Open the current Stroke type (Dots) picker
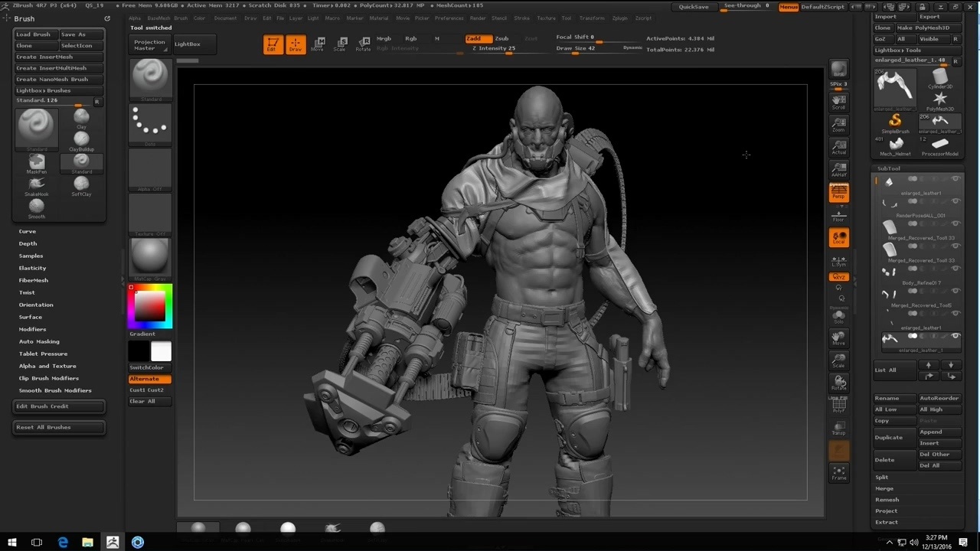Image resolution: width=980 pixels, height=551 pixels. pyautogui.click(x=150, y=125)
